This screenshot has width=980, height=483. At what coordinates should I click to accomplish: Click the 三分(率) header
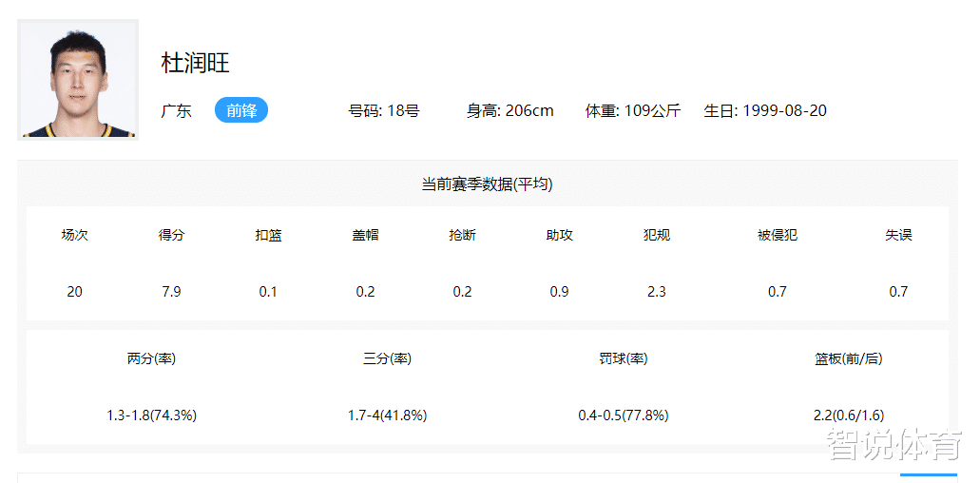388,358
